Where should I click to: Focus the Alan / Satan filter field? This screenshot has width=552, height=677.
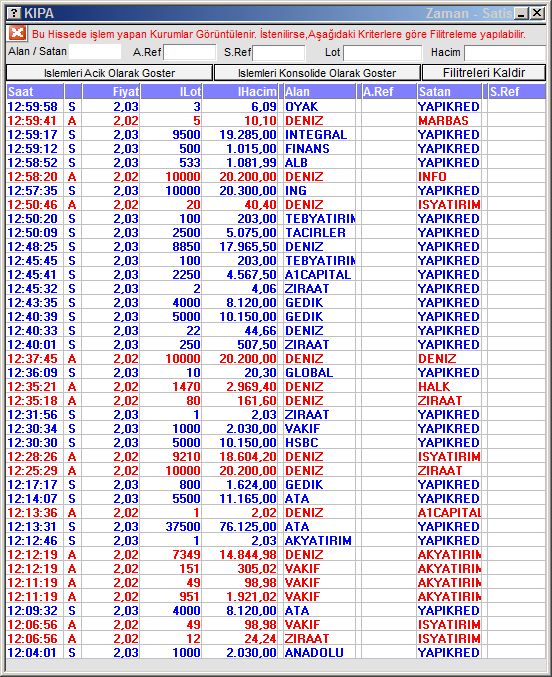coord(95,52)
